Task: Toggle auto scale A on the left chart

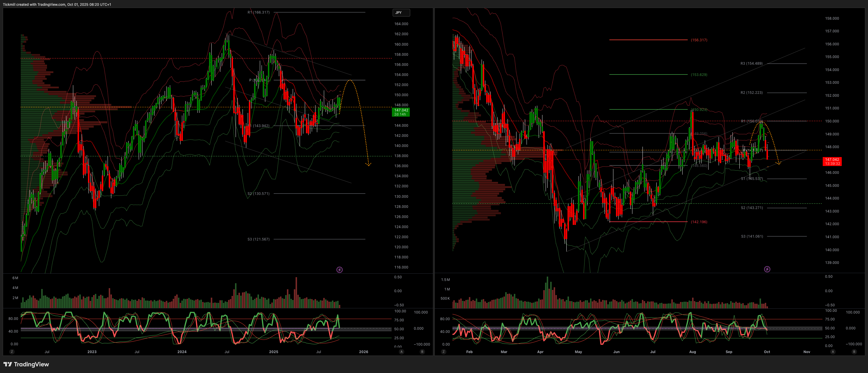Action: click(x=401, y=352)
